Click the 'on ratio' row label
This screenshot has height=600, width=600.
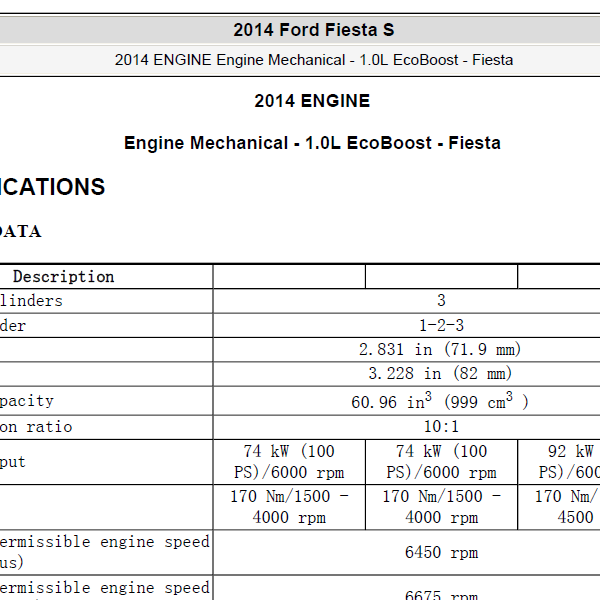click(36, 427)
